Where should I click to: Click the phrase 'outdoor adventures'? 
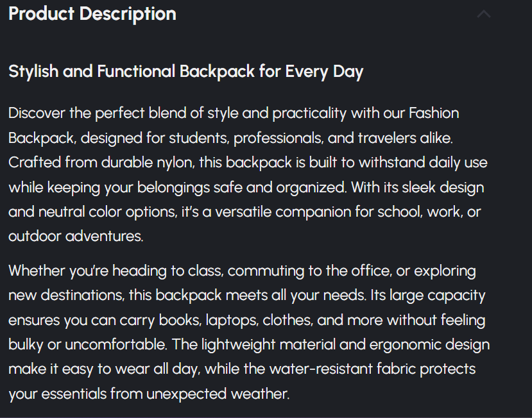point(74,237)
